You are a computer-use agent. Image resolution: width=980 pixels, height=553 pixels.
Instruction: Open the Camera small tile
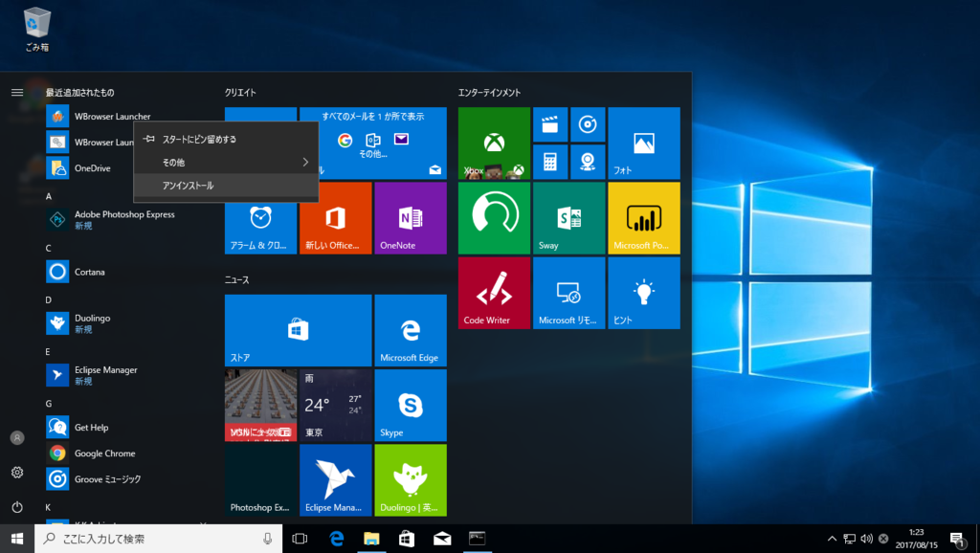click(588, 162)
